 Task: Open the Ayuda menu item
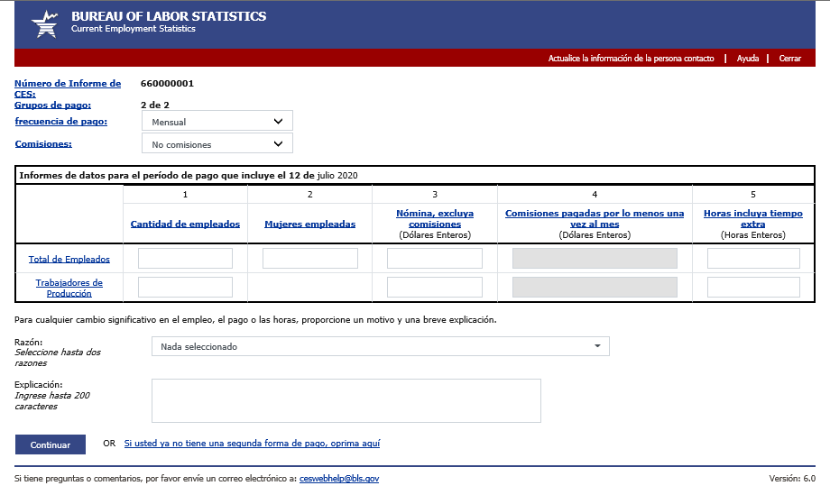pyautogui.click(x=747, y=59)
